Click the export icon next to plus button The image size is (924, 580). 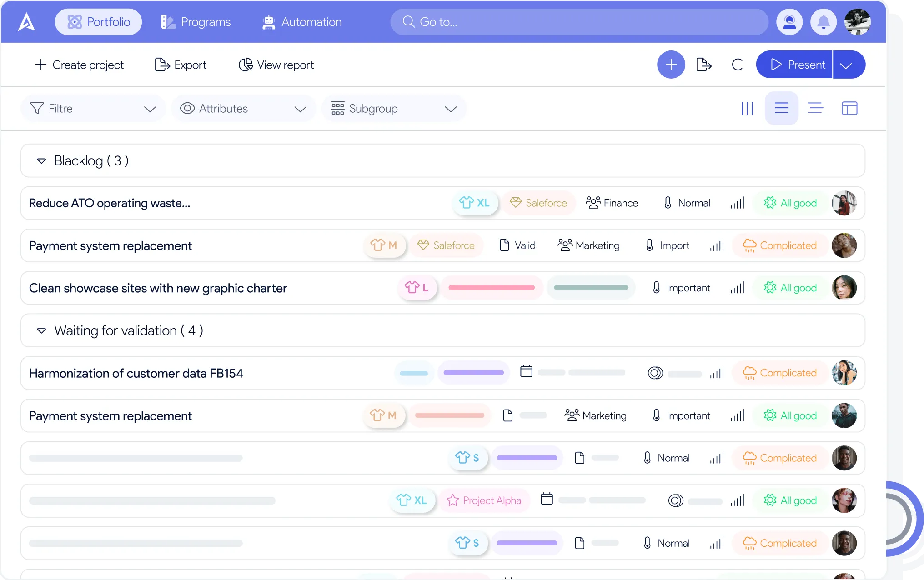pos(703,65)
